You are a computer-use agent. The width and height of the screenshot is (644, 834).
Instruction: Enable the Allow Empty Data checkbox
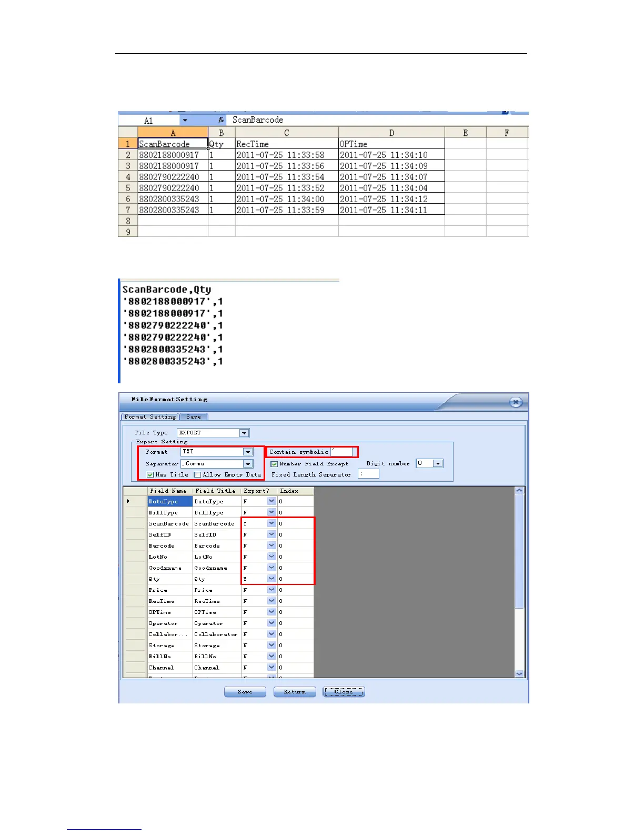point(197,475)
